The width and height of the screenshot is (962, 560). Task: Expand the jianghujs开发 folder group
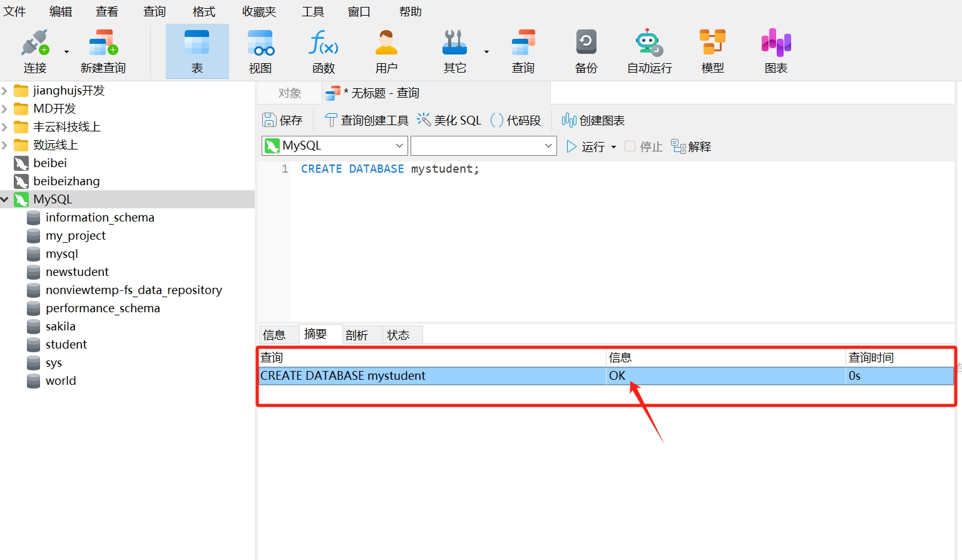pos(5,91)
